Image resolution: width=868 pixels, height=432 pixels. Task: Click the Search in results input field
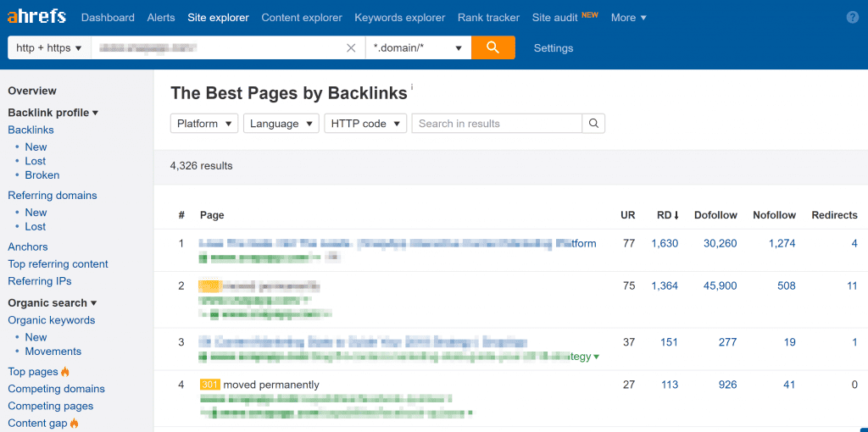point(497,124)
